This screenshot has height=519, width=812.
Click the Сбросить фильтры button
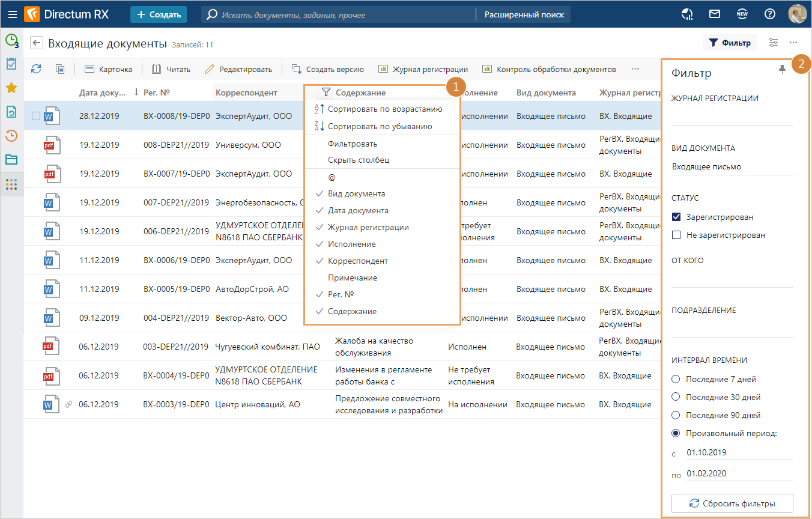[732, 503]
